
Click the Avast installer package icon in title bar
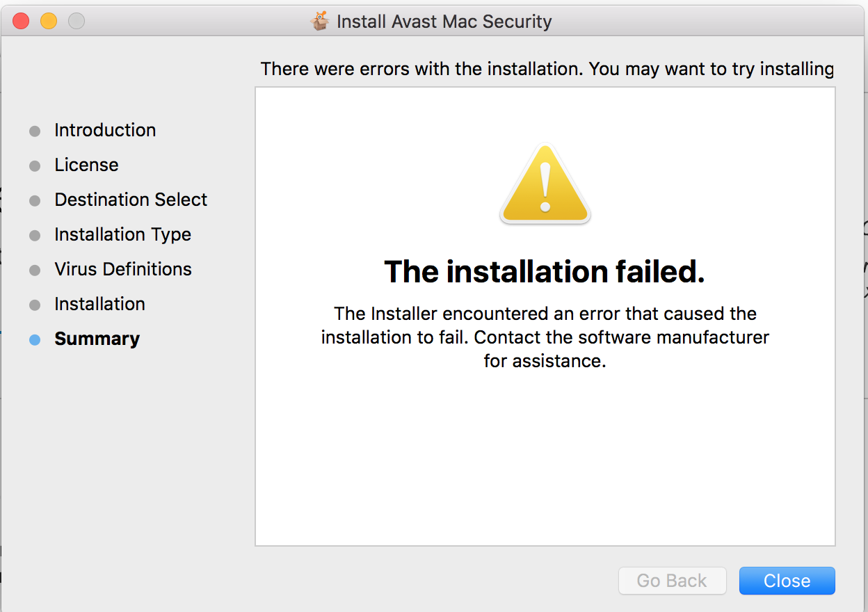320,22
